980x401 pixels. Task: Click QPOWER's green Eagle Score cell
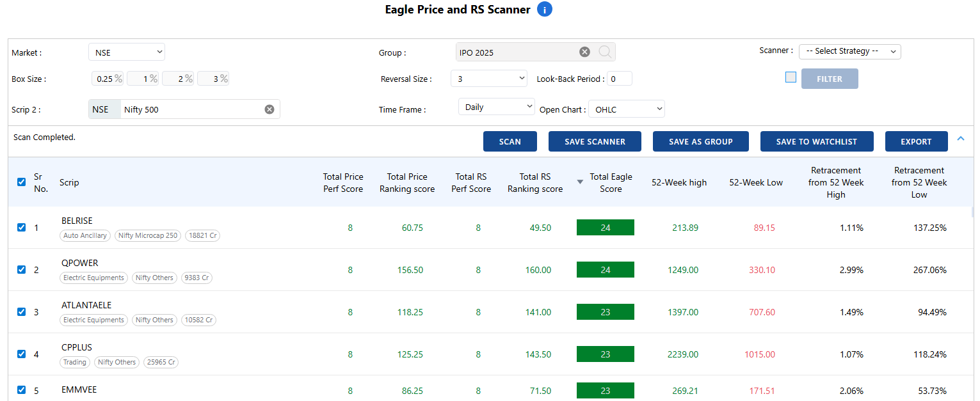[x=605, y=270]
